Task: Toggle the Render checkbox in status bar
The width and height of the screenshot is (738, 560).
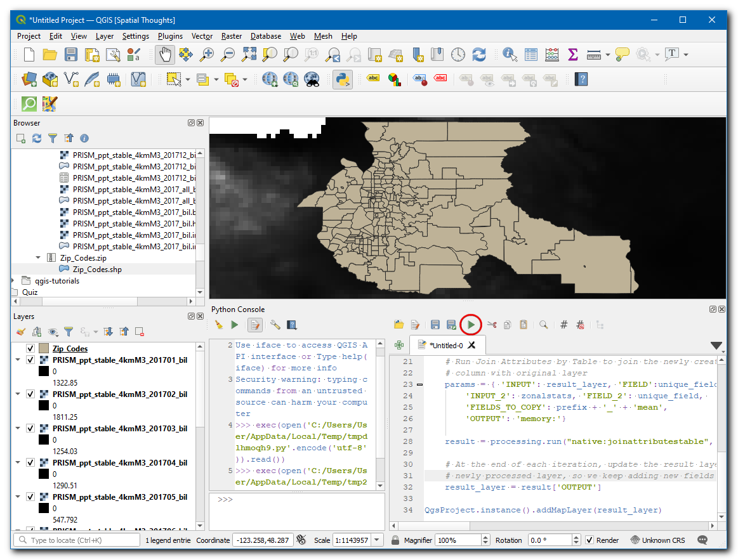Action: pyautogui.click(x=590, y=540)
